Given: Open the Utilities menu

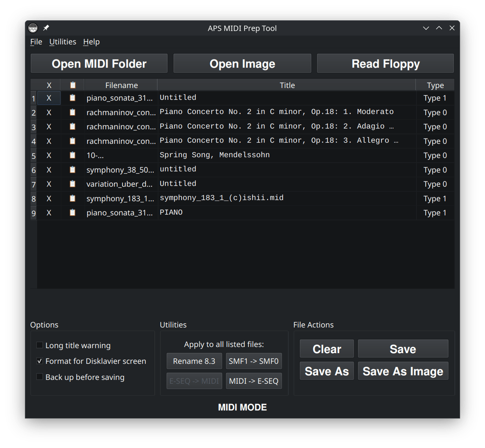Looking at the screenshot, I should coord(63,42).
